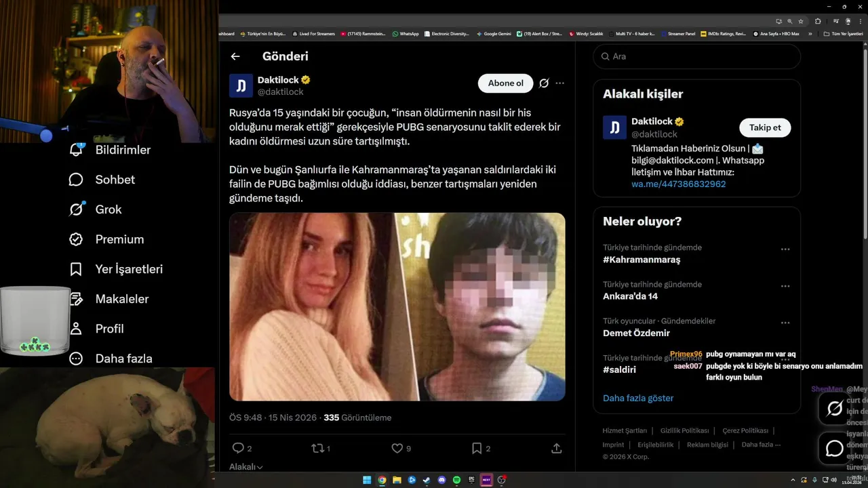Open more options for Ankara'da 14 trend
Screen dimensions: 868x488
coord(785,286)
